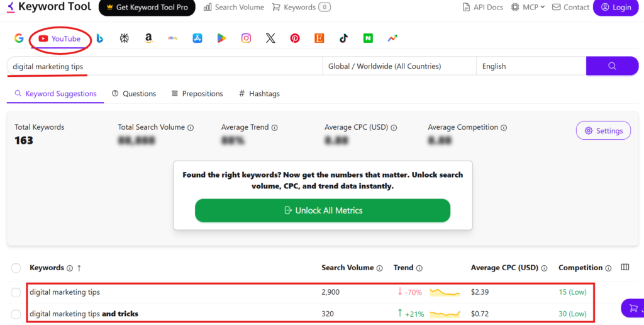This screenshot has width=644, height=325.
Task: Open the Settings button
Action: (603, 131)
